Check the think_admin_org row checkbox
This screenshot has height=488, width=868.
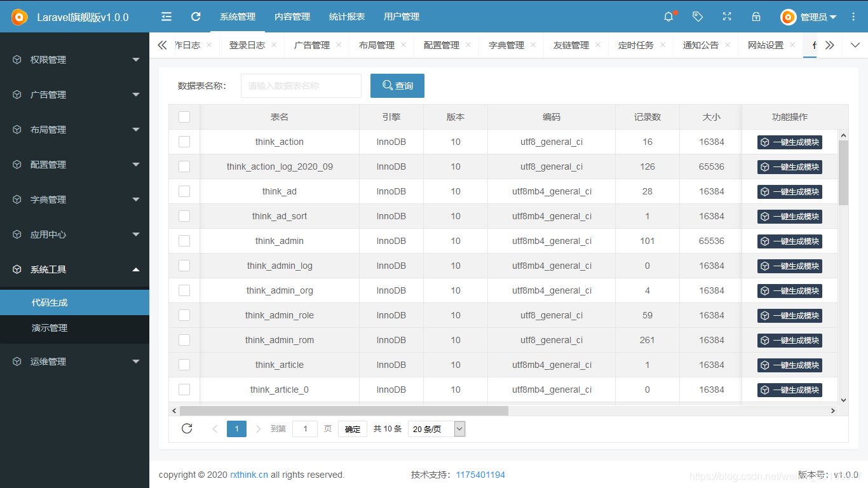(x=184, y=290)
